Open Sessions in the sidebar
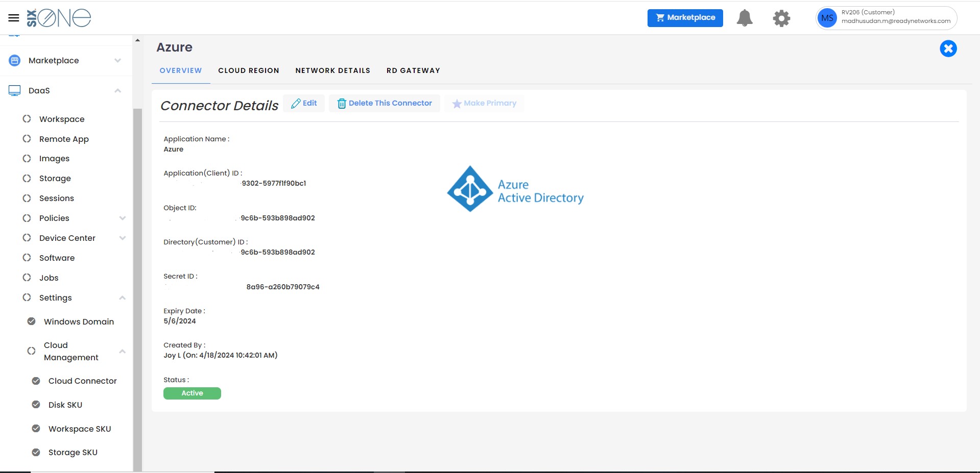980x473 pixels. tap(57, 198)
